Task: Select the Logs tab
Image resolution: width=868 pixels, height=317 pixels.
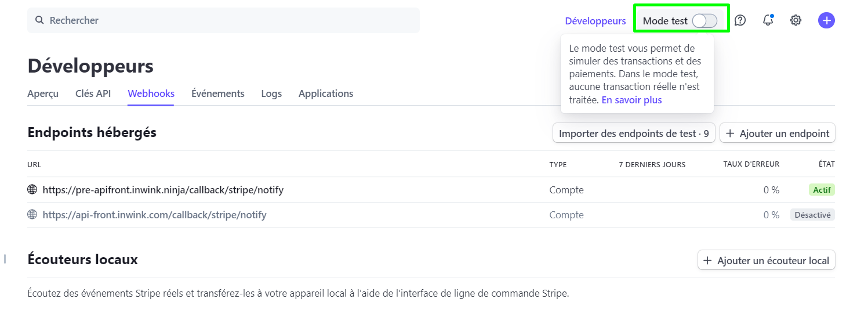Action: click(271, 93)
